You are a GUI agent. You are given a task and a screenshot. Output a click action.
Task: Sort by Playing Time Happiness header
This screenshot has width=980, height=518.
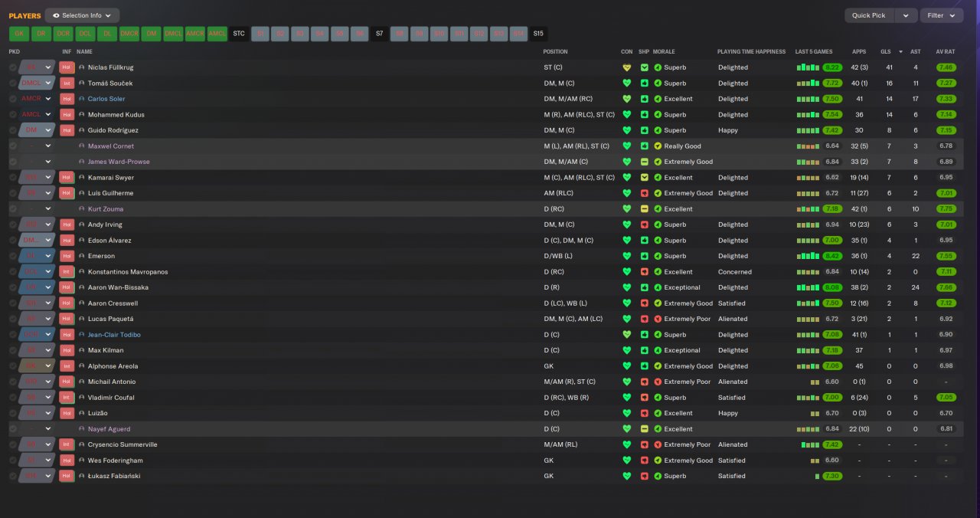click(751, 52)
